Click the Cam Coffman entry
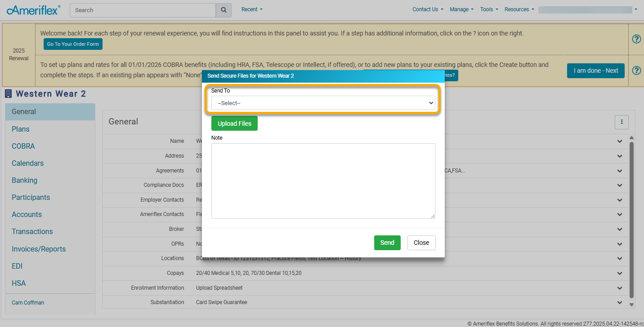 (28, 303)
